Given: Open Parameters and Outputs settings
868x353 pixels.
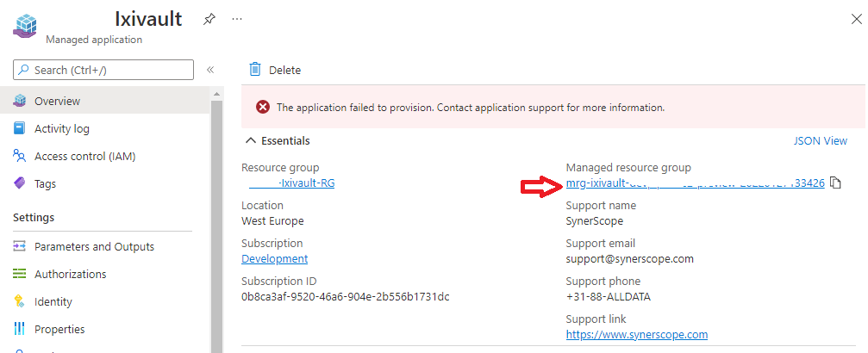Looking at the screenshot, I should point(94,247).
